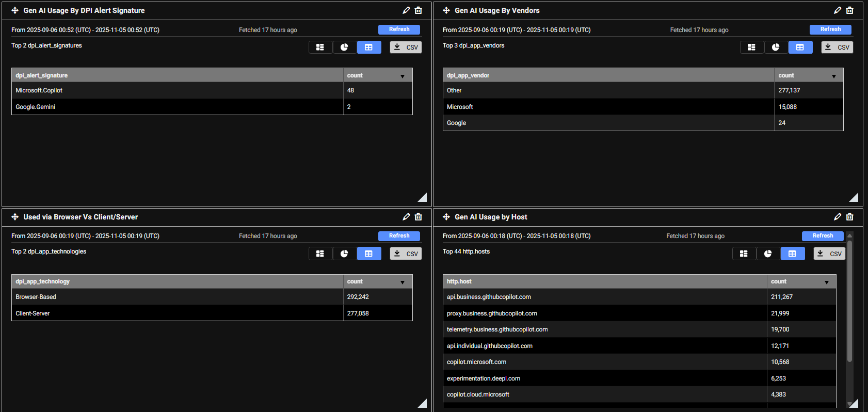Viewport: 868px width, 412px height.
Task: Delete the Gen AI Usage by Host panel
Action: [x=850, y=217]
